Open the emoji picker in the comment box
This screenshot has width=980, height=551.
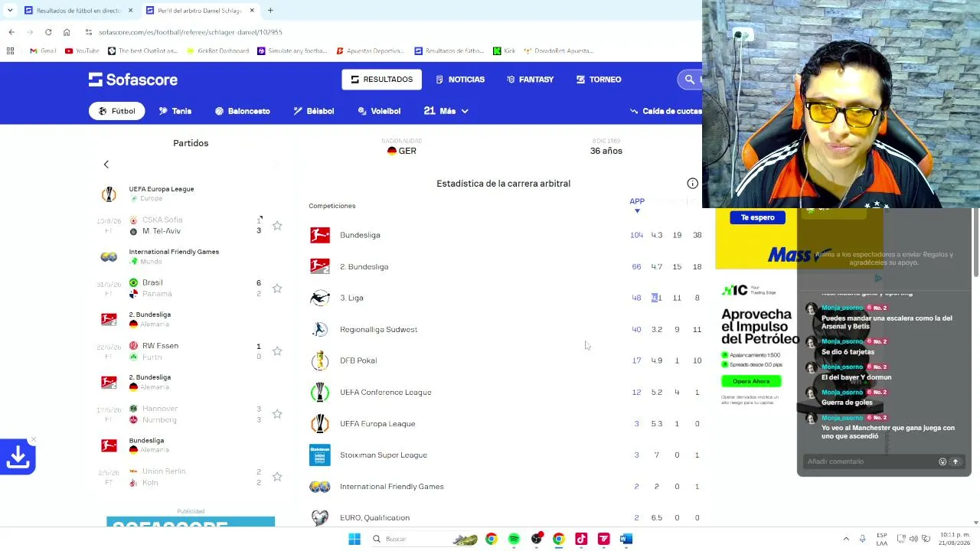[942, 461]
